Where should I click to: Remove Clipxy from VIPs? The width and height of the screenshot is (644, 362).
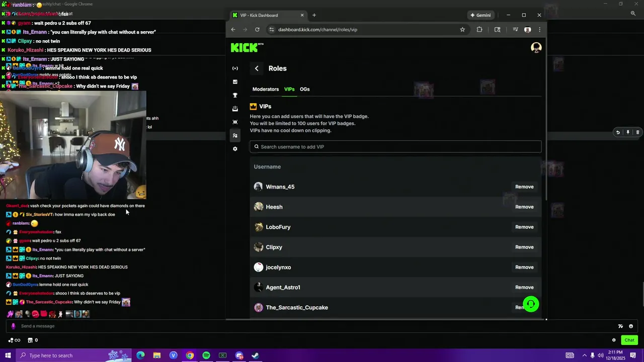[524, 247]
